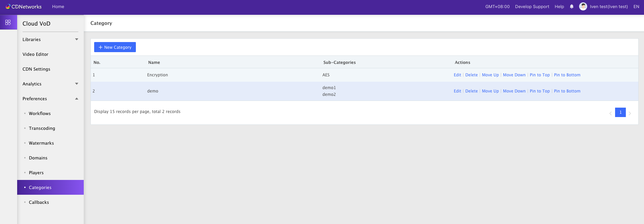The height and width of the screenshot is (224, 644).
Task: Go to the next page arrow
Action: (x=630, y=113)
